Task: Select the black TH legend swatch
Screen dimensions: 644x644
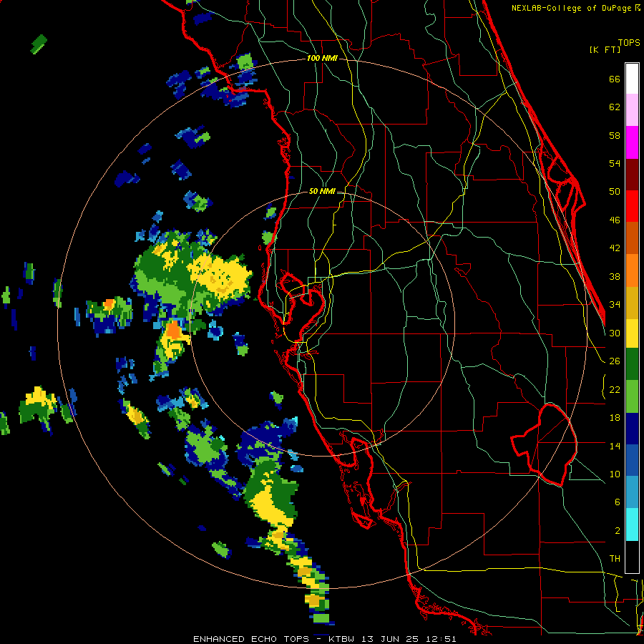Action: tap(632, 557)
